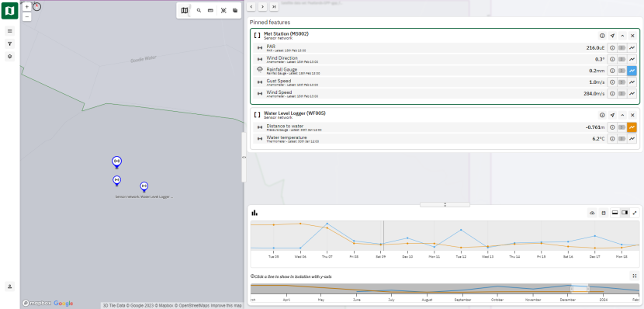Go to next panel with right arrow

(262, 6)
